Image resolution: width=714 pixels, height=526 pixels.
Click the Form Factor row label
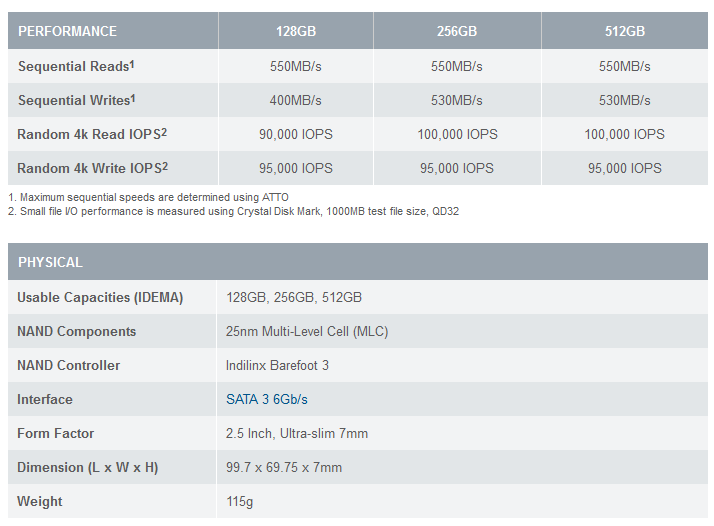[56, 433]
